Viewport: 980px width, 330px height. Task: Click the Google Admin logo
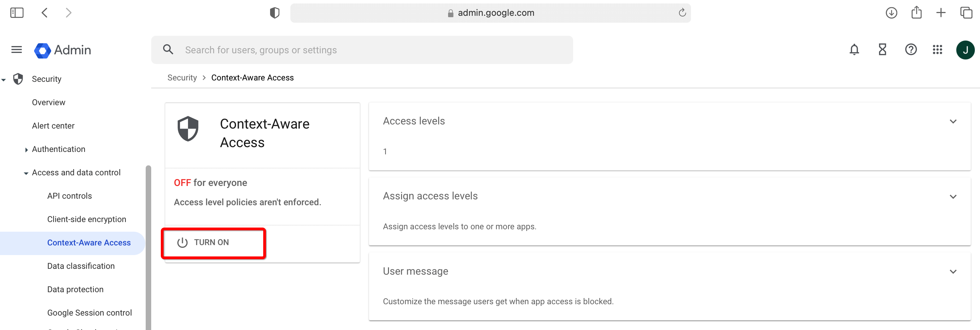click(63, 50)
